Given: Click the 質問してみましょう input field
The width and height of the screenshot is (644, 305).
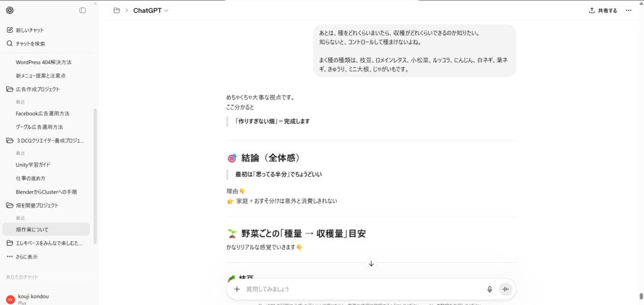Looking at the screenshot, I should [358, 289].
